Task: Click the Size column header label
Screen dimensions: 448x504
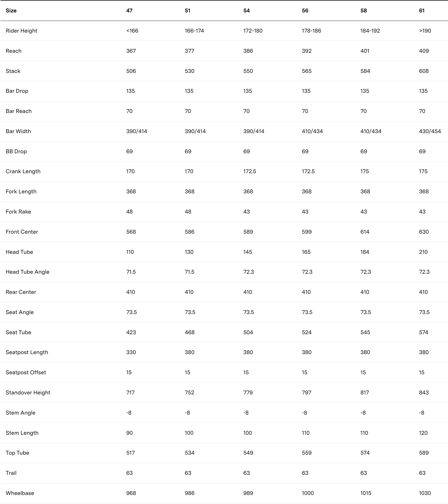Action: point(11,11)
